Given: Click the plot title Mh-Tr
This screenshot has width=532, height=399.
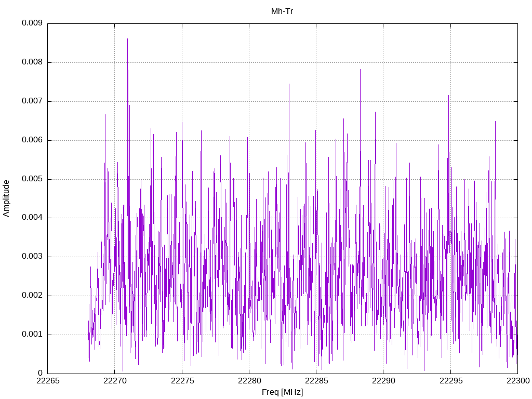Looking at the screenshot, I should (x=282, y=11).
